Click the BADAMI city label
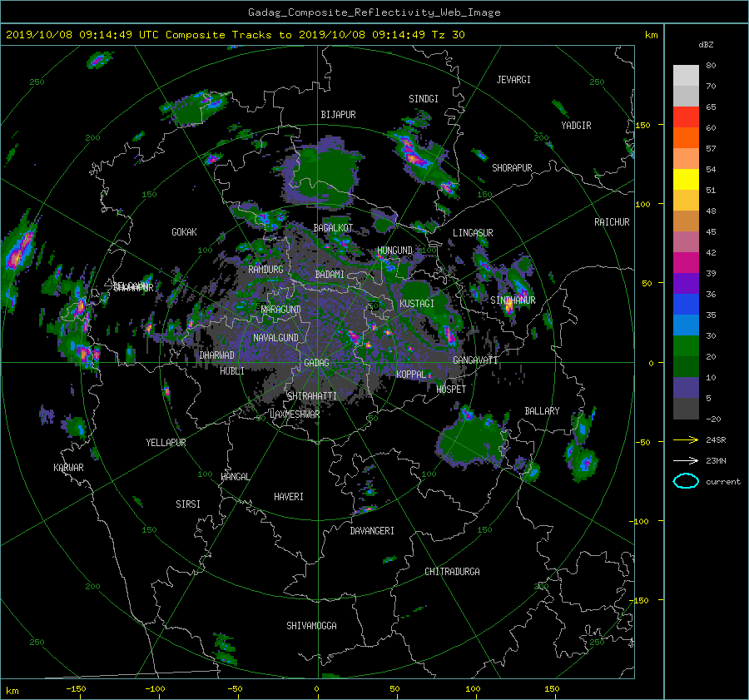749x700 pixels. tap(330, 275)
